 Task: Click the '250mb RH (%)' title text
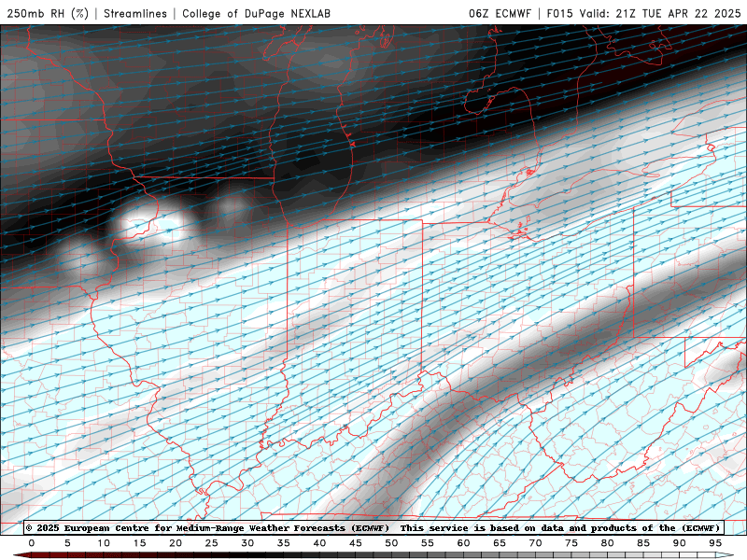(x=48, y=13)
